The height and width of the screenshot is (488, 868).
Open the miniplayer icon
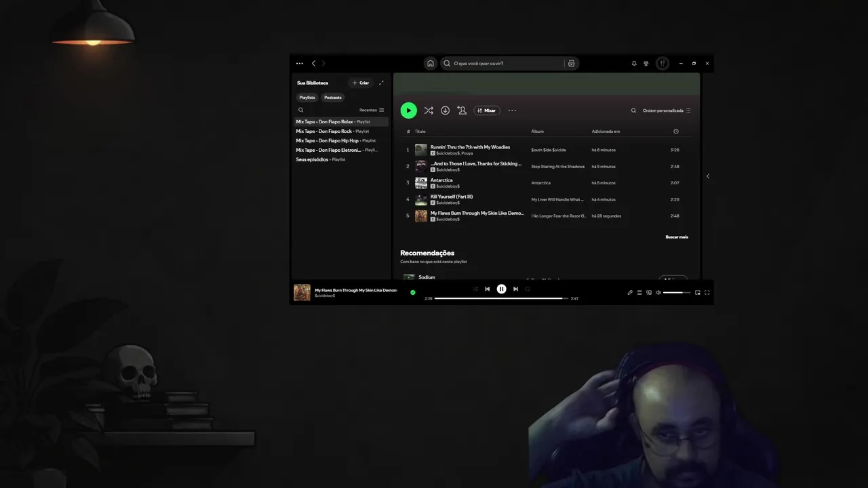tap(697, 293)
